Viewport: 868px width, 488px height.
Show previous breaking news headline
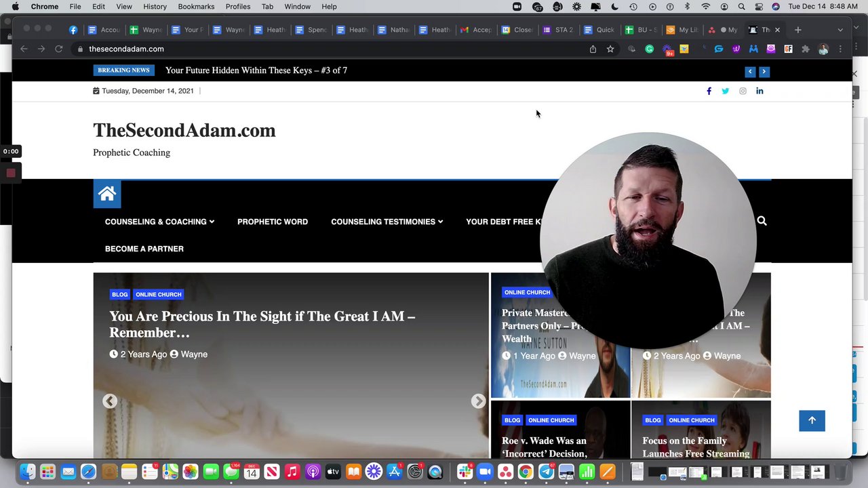click(750, 71)
